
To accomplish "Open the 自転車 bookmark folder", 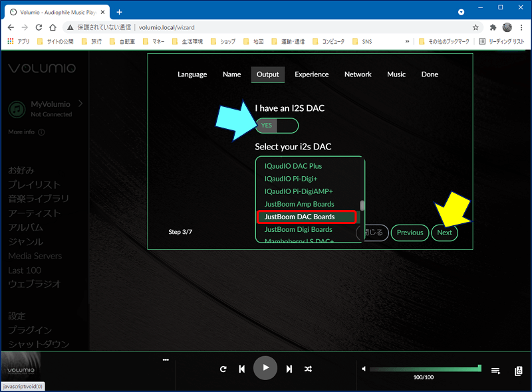I will 122,41.
